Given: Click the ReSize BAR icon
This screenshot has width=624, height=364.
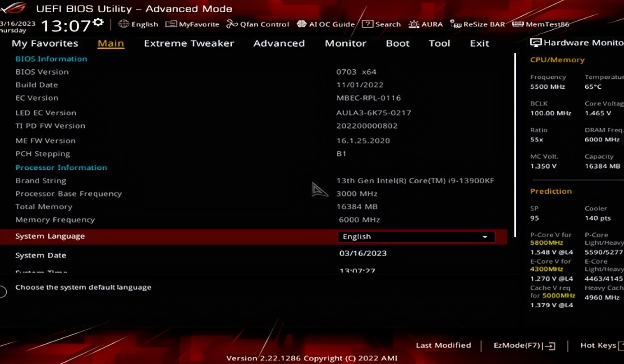Looking at the screenshot, I should (455, 24).
